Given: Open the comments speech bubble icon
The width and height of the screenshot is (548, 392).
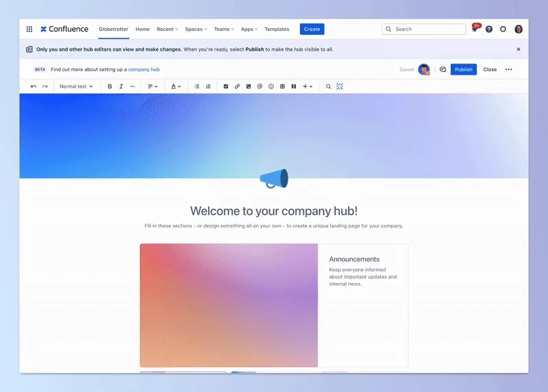Looking at the screenshot, I should [x=443, y=69].
